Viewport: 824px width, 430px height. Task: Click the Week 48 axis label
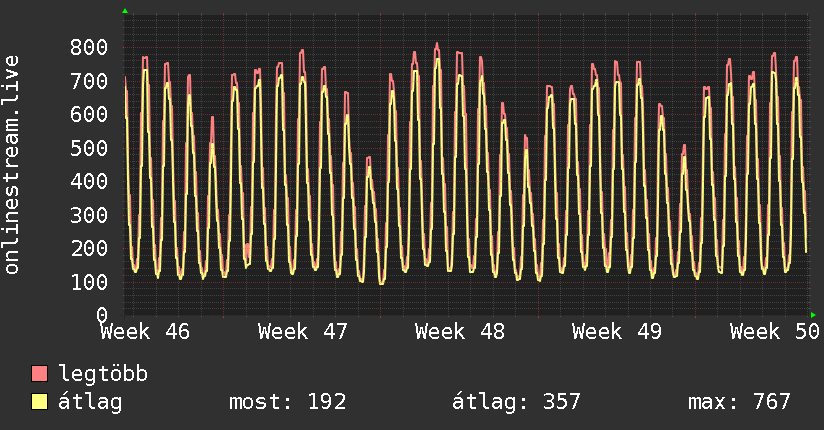[460, 332]
